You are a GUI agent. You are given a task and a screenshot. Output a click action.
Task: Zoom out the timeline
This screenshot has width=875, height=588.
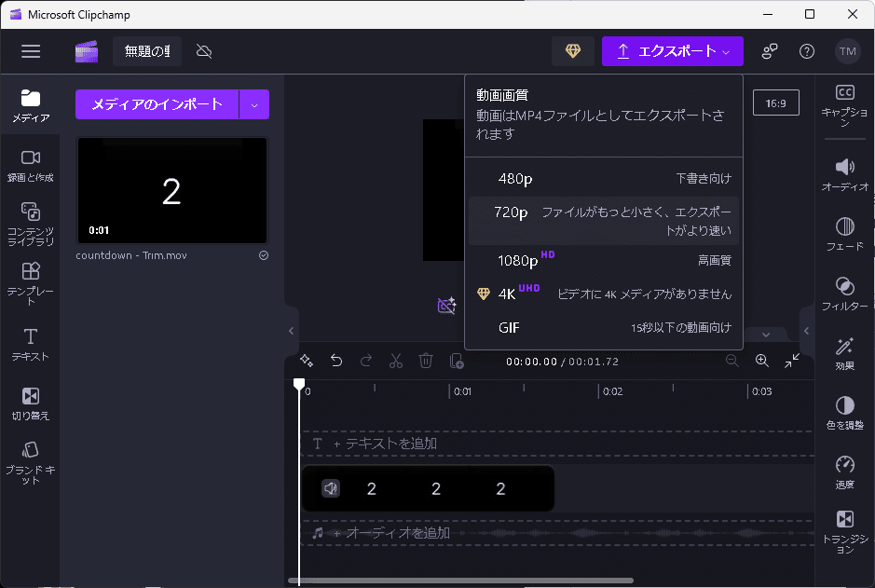[732, 361]
